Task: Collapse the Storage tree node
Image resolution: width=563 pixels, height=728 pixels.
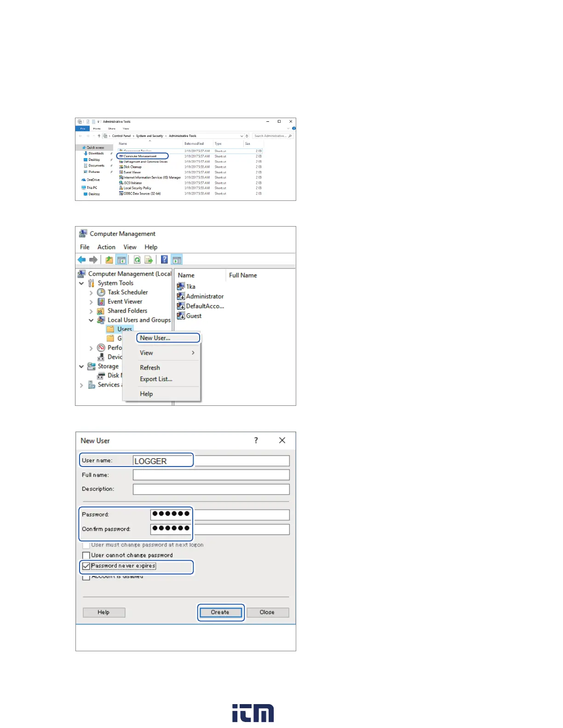Action: click(81, 366)
